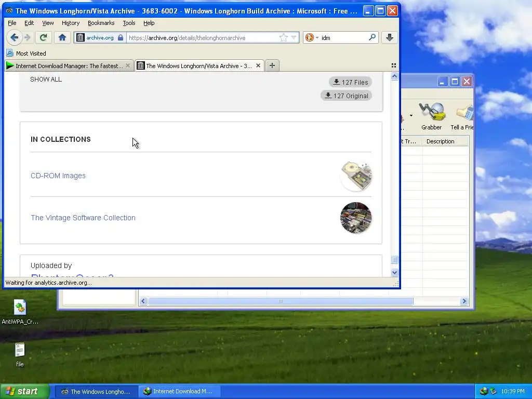Viewport: 532px width, 399px height.
Task: Select the file text document desktop icon
Action: [20, 355]
